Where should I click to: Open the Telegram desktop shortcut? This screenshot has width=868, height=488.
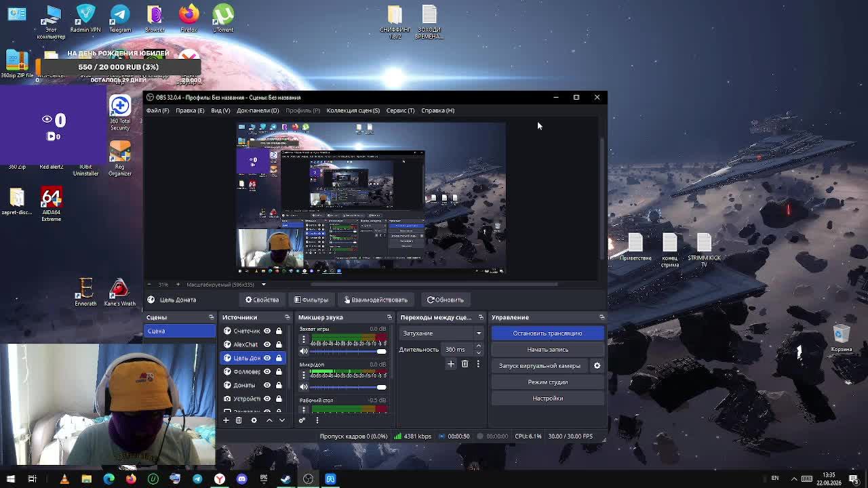pyautogui.click(x=120, y=18)
